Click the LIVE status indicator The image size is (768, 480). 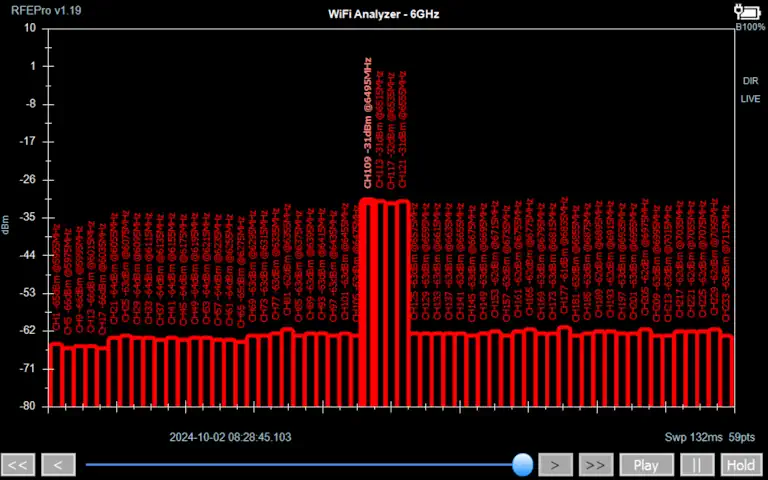pyautogui.click(x=750, y=99)
